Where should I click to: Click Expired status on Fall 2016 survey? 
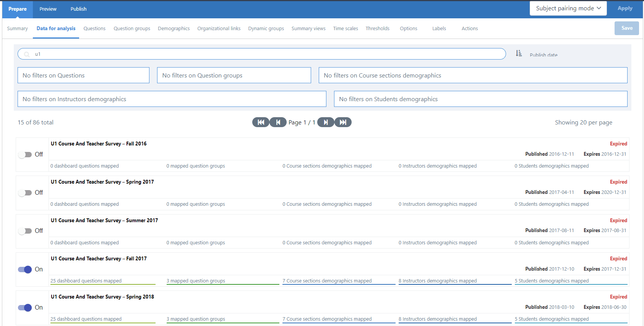pyautogui.click(x=618, y=144)
